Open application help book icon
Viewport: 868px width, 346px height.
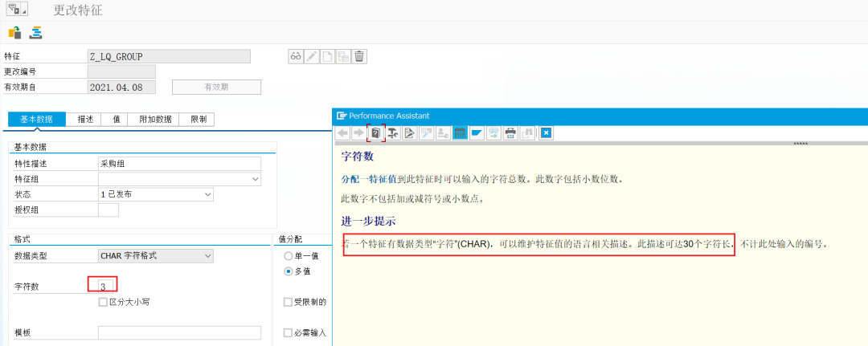(x=376, y=132)
